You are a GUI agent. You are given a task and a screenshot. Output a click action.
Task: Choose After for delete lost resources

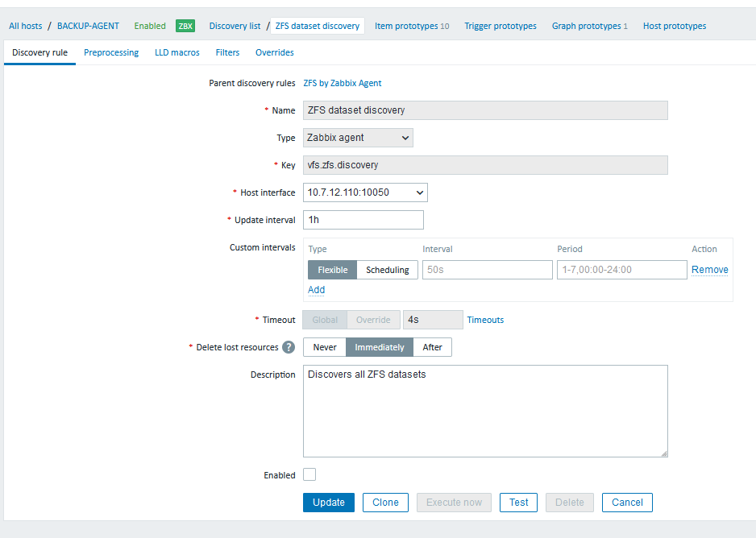coord(432,347)
